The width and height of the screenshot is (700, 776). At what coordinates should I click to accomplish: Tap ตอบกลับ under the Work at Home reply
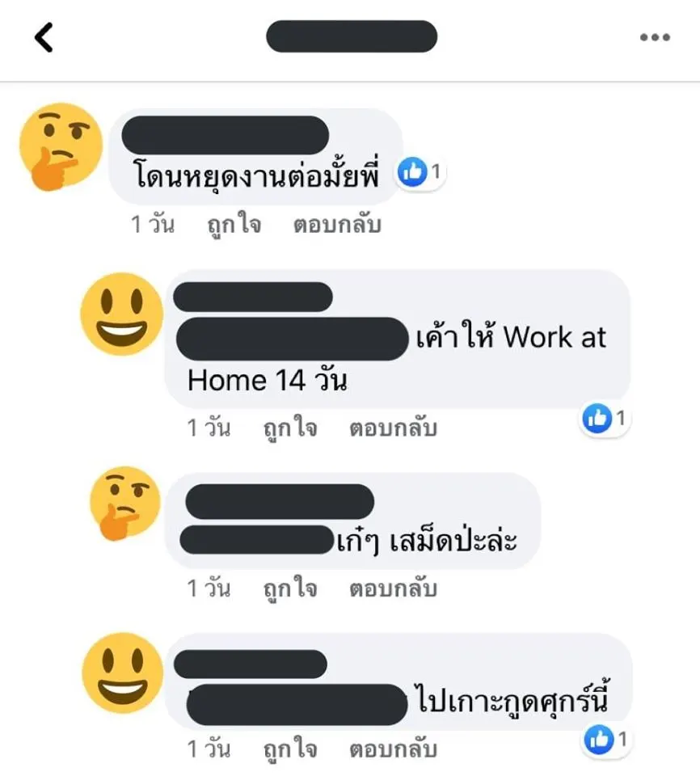(x=393, y=428)
